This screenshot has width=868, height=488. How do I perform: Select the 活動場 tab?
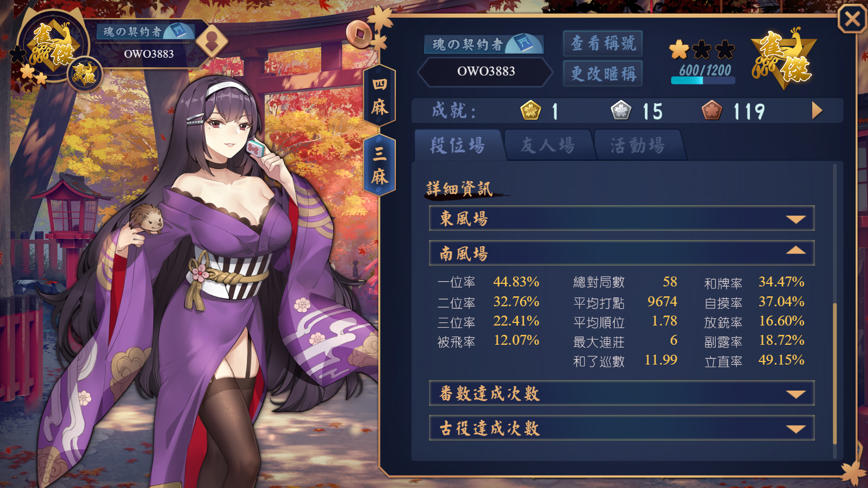[638, 145]
